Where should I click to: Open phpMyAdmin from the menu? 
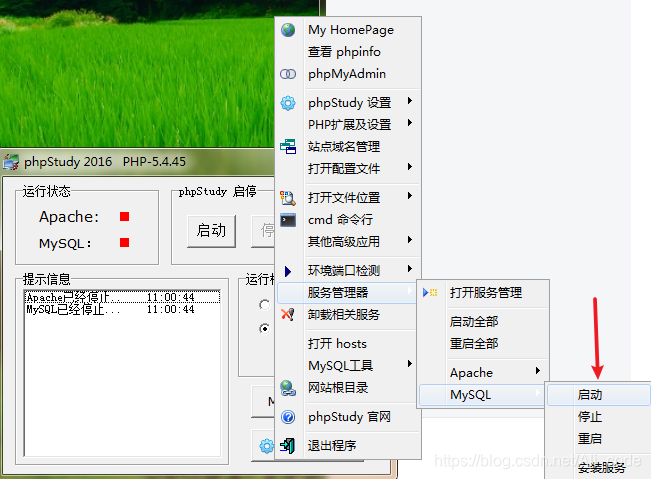coord(348,74)
